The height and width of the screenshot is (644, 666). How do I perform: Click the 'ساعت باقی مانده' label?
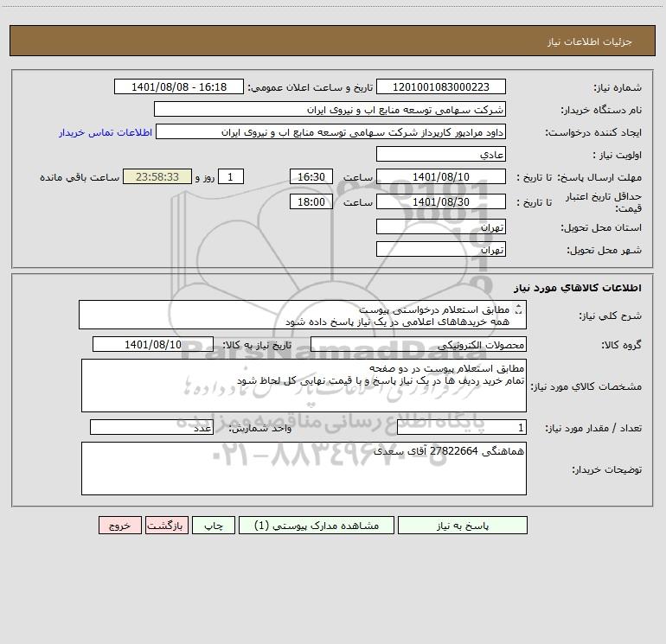[x=80, y=177]
